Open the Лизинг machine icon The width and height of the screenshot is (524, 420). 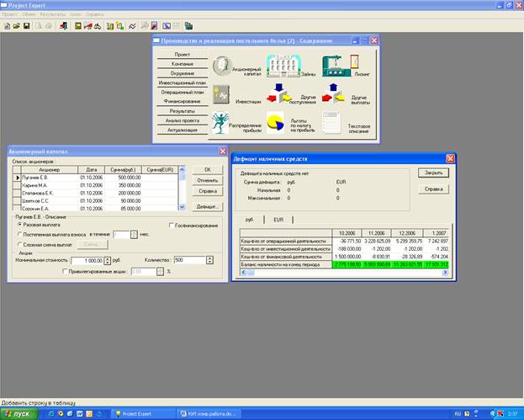(x=335, y=66)
